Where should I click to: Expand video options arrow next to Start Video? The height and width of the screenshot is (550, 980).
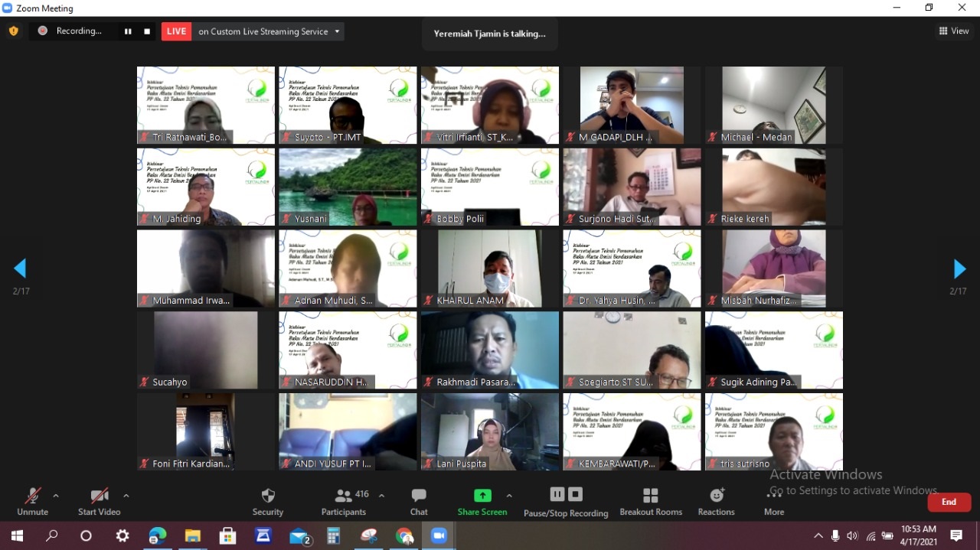pos(126,496)
